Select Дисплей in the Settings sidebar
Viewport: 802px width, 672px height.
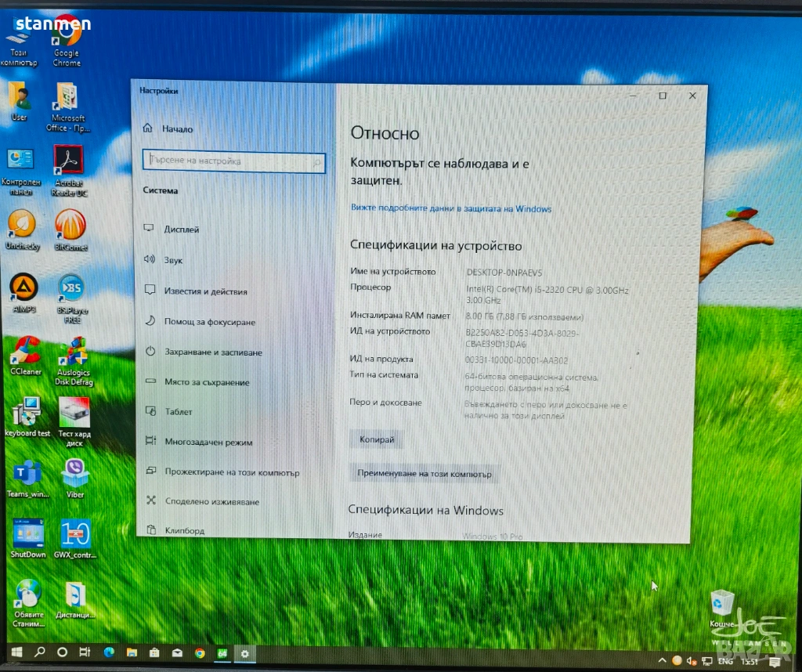point(181,229)
